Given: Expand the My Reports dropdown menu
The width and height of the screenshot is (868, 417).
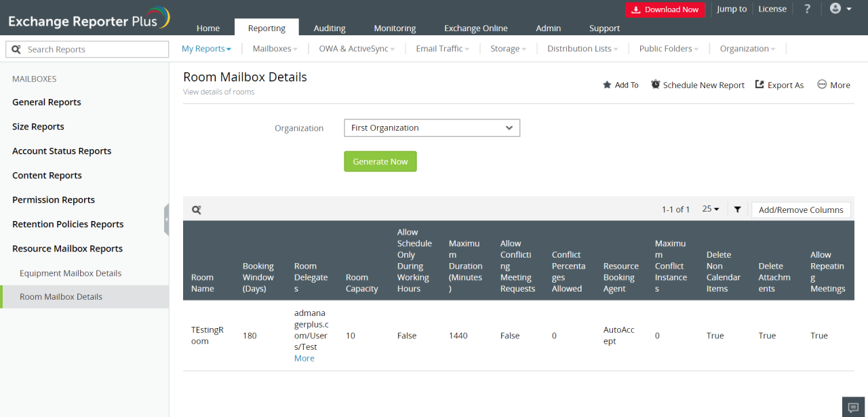Looking at the screenshot, I should (206, 49).
